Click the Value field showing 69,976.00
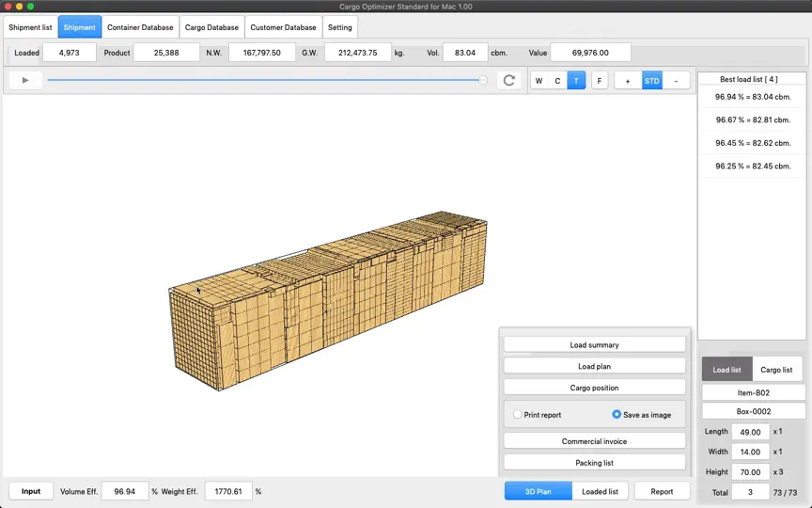 (590, 53)
